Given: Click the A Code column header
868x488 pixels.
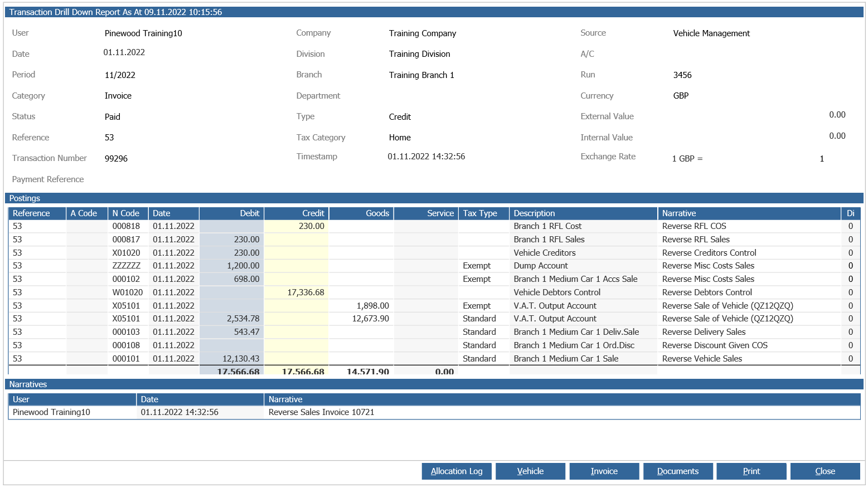Looking at the screenshot, I should (87, 213).
